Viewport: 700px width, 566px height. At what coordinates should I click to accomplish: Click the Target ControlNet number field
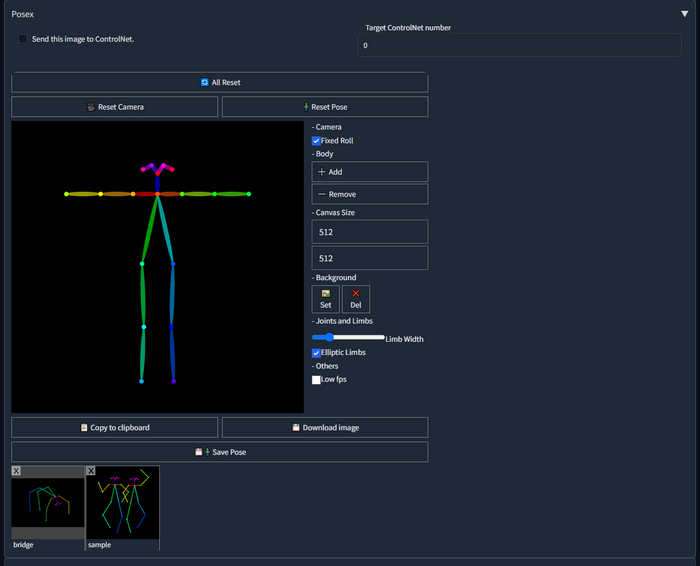[x=519, y=45]
